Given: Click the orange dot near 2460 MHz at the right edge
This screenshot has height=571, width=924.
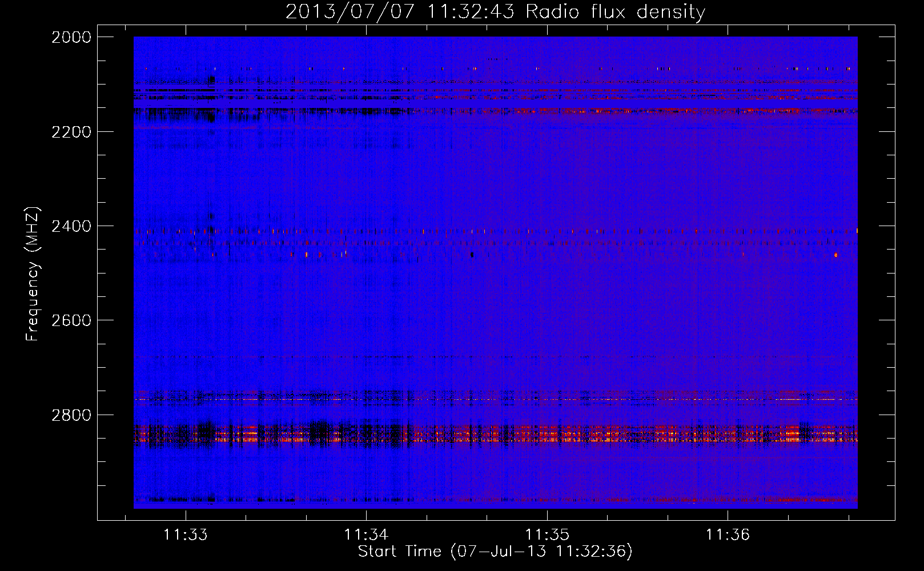Looking at the screenshot, I should pyautogui.click(x=835, y=255).
